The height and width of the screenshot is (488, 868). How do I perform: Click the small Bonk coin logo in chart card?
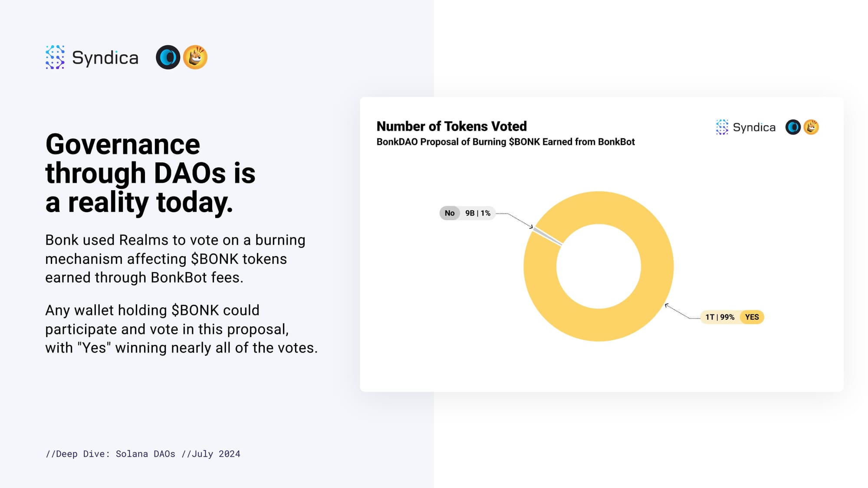pyautogui.click(x=811, y=127)
